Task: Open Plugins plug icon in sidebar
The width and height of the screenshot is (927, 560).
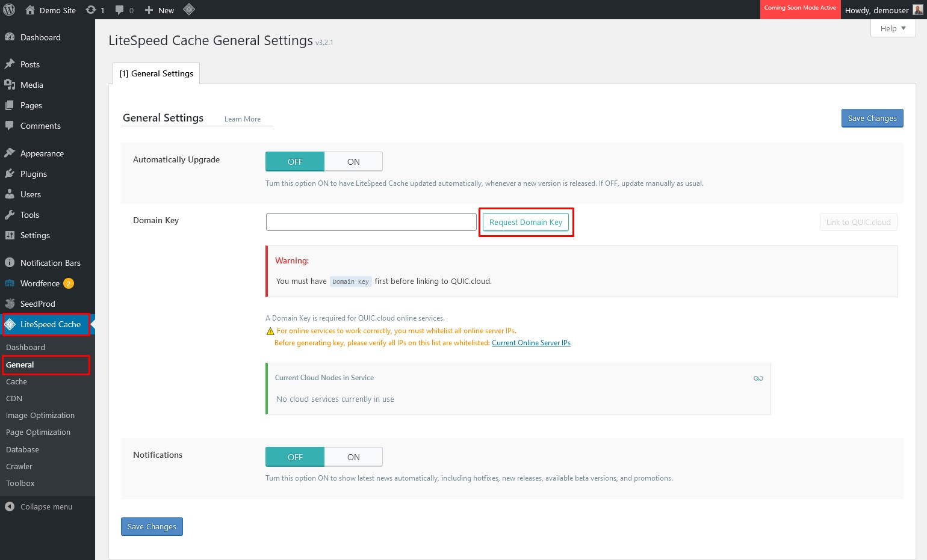Action: [10, 174]
